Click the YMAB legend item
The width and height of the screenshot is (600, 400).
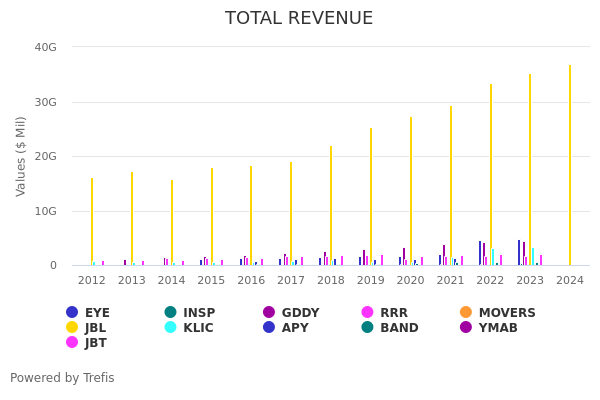tap(488, 328)
